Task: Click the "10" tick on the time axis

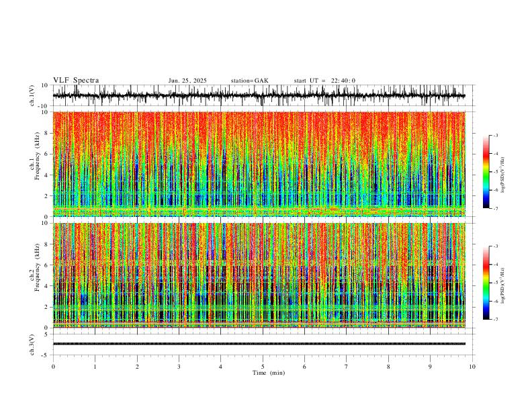Action: pos(472,367)
